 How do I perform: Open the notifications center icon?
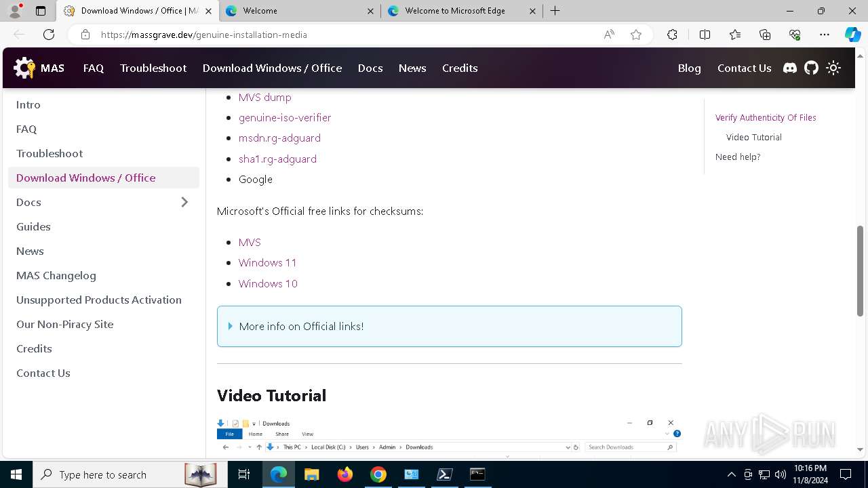click(846, 474)
